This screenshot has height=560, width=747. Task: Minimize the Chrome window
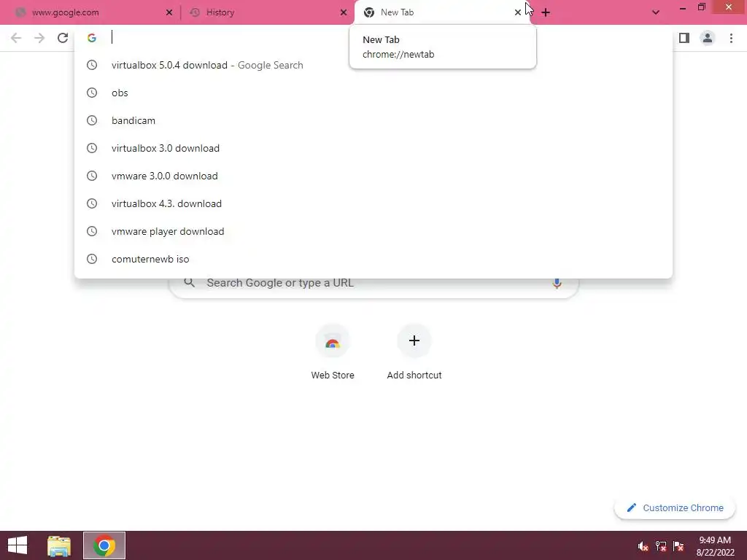[682, 7]
